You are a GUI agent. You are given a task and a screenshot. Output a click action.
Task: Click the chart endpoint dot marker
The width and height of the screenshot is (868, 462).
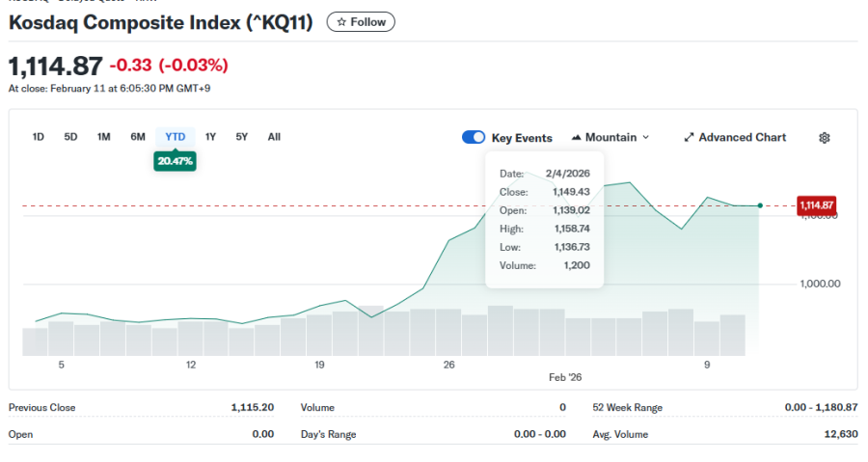point(761,205)
